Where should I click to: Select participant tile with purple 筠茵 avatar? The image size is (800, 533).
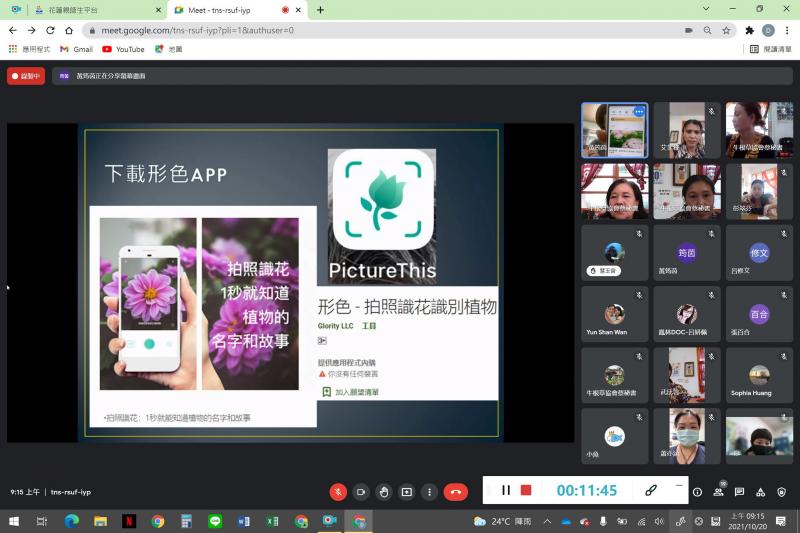[687, 252]
